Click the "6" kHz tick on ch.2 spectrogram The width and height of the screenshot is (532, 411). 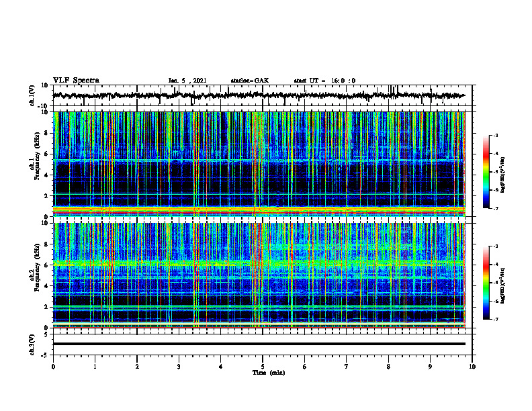tap(46, 265)
